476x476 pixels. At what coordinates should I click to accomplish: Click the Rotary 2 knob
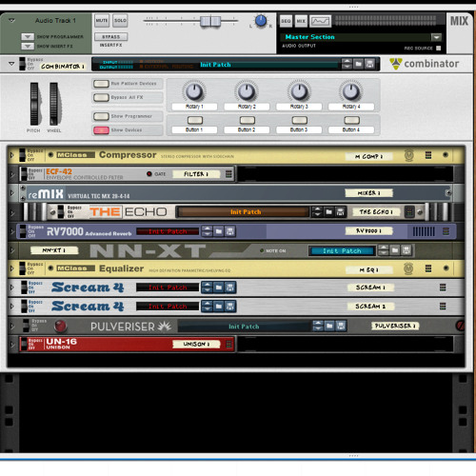tap(247, 91)
